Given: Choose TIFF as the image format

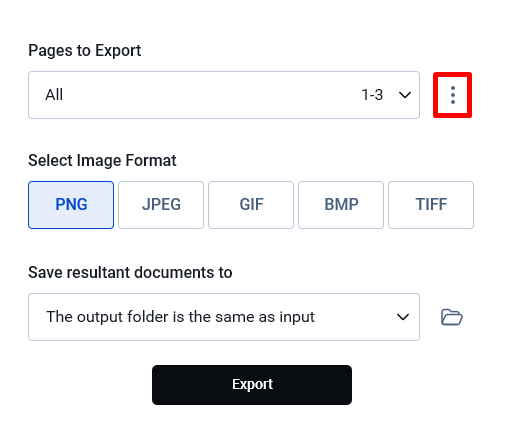Looking at the screenshot, I should [431, 205].
